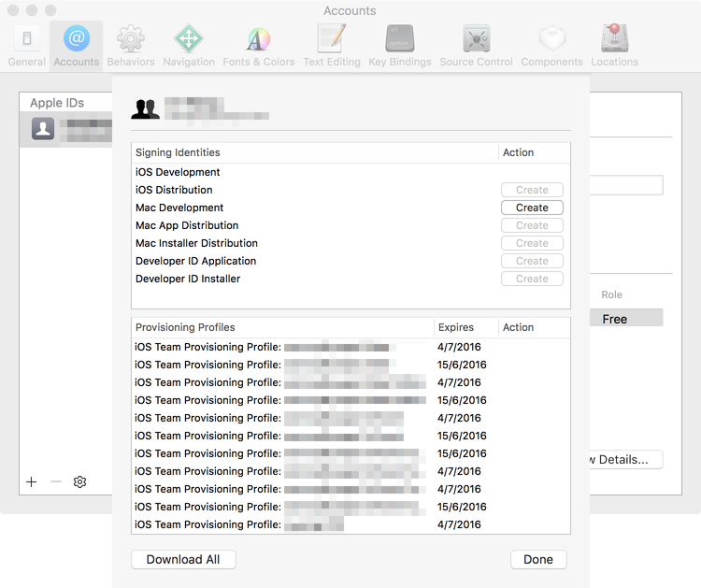Create iOS Distribution signing identity

pos(532,190)
